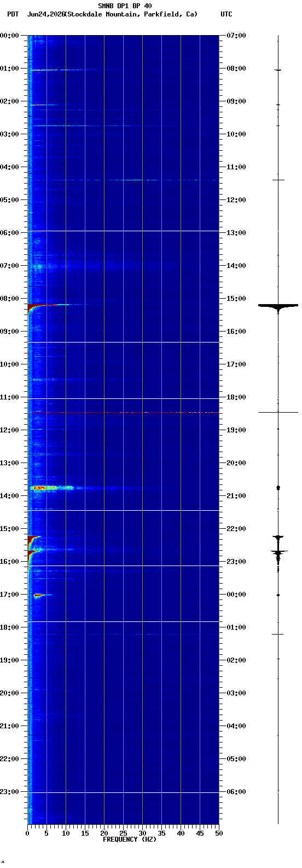Click the 14:00 PDT time label
Screen dimensions: 302x868
[x=10, y=496]
